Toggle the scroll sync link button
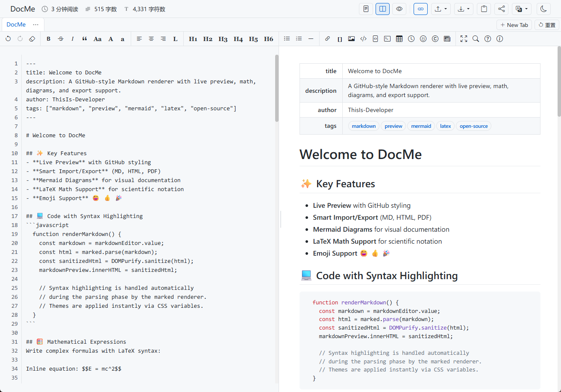 click(421, 9)
